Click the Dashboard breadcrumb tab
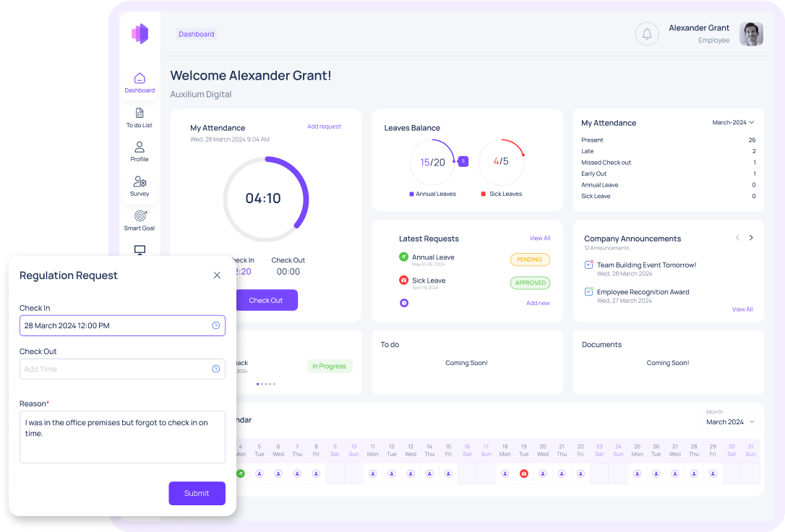The image size is (785, 532). (x=197, y=34)
